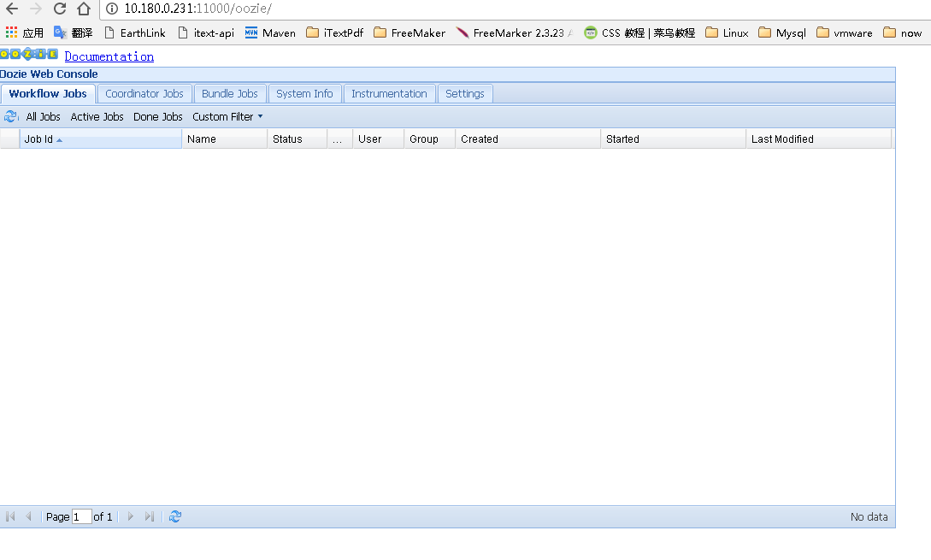Refresh the job list from the toolbar icon

click(11, 116)
